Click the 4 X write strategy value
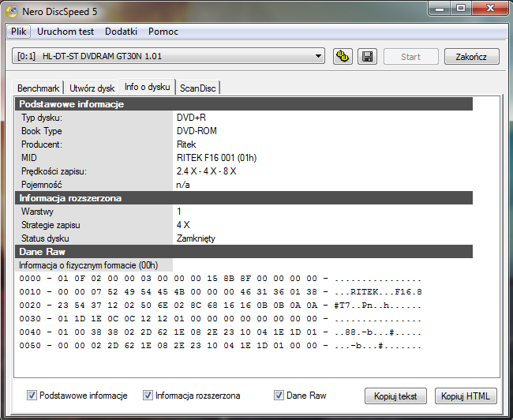Image resolution: width=513 pixels, height=420 pixels. click(183, 225)
